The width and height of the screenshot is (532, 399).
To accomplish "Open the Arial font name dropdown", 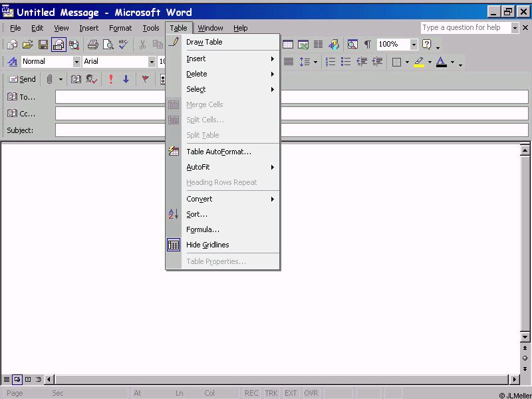I will click(x=152, y=62).
